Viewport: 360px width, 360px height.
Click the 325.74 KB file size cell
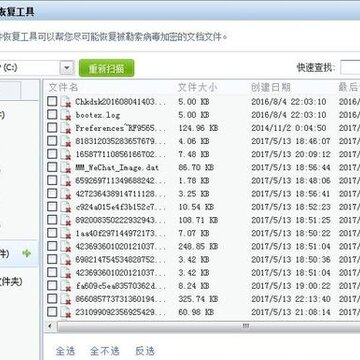click(198, 299)
